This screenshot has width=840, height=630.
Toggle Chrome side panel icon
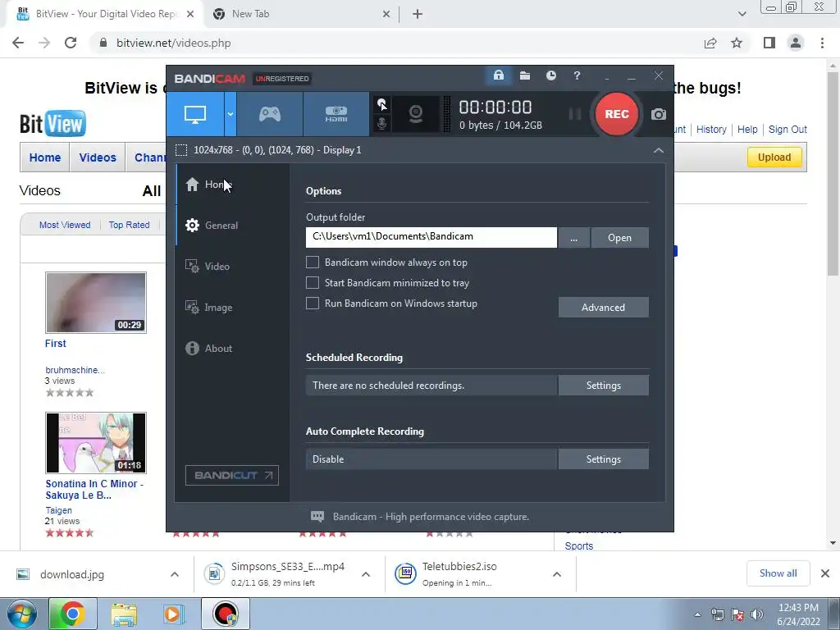[769, 43]
